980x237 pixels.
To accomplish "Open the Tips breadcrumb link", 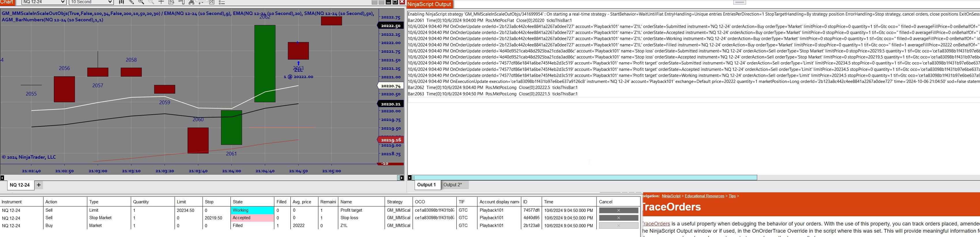I will point(732,196).
